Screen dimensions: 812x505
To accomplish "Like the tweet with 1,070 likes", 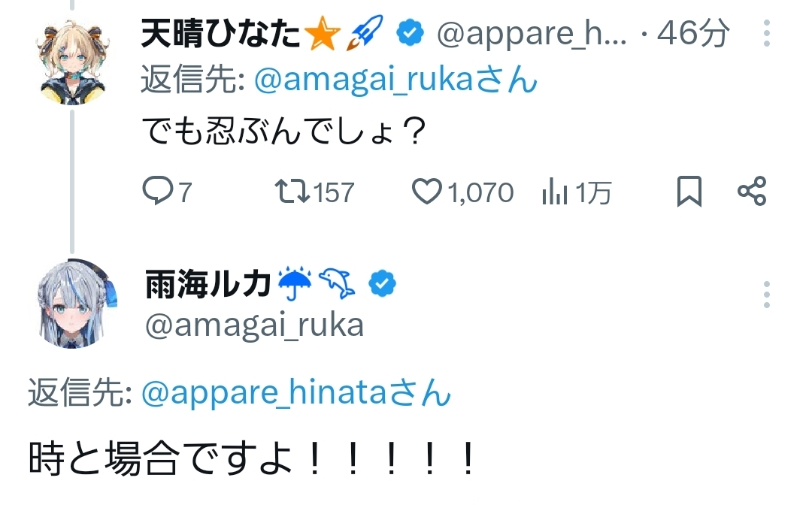I will [x=428, y=192].
